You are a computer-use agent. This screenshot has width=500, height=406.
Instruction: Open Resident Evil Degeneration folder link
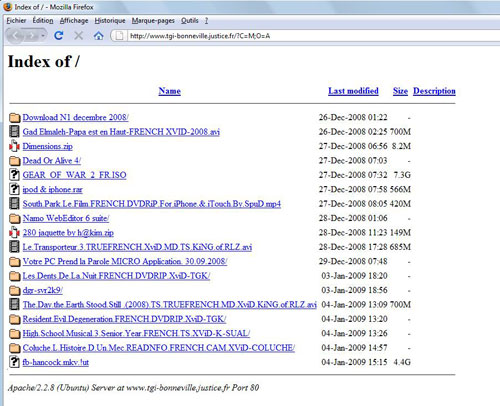[124, 319]
